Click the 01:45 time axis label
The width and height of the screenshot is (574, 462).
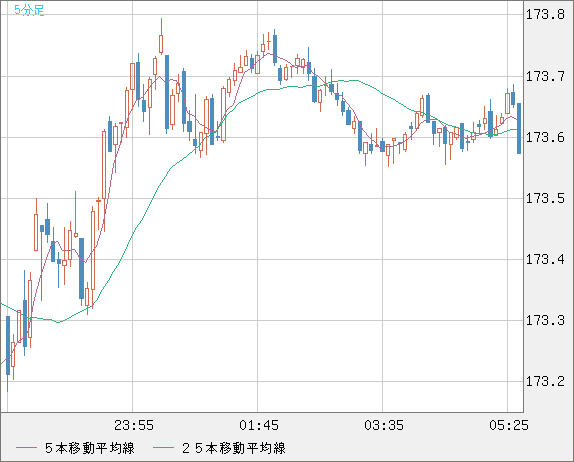tap(259, 425)
